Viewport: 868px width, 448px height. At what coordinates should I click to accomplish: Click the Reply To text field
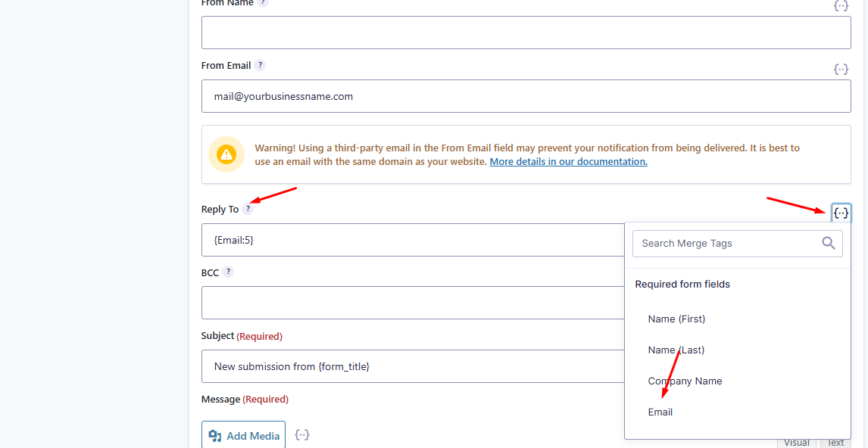coord(413,240)
